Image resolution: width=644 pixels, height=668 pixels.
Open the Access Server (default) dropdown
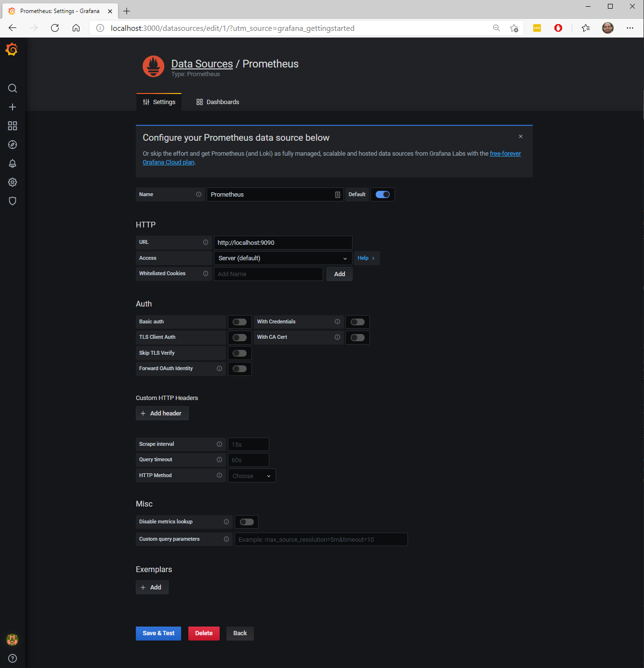pos(283,258)
